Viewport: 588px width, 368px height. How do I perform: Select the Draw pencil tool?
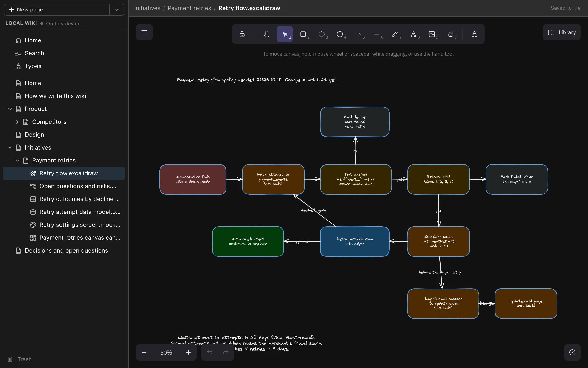pyautogui.click(x=395, y=34)
